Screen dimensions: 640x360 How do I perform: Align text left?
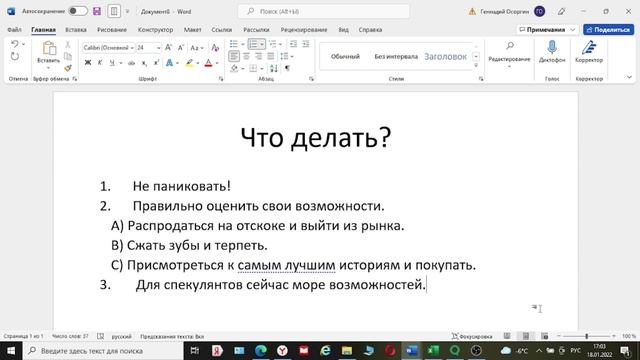pos(233,56)
